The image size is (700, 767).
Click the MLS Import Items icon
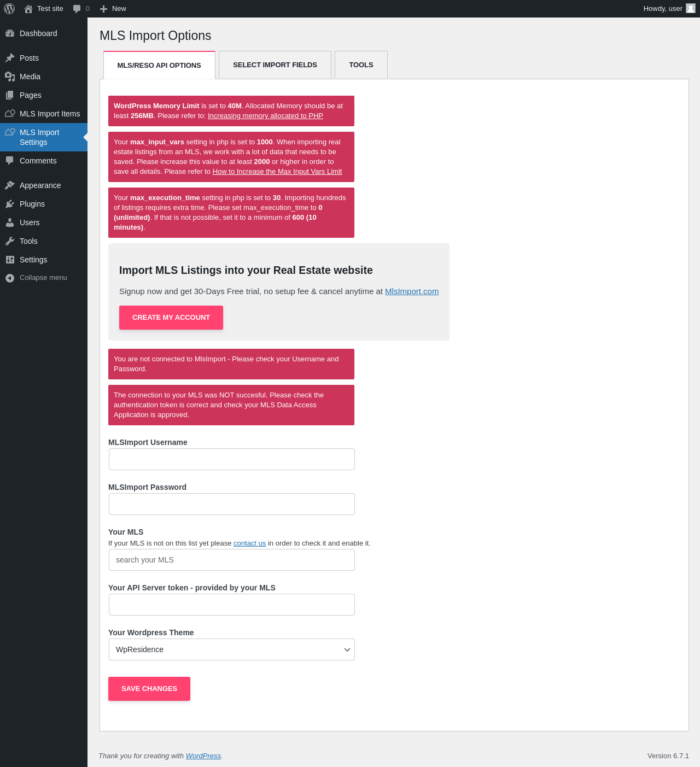10,114
